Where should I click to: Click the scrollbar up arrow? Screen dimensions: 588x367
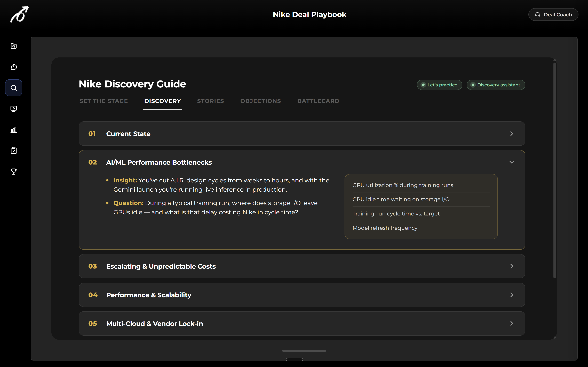point(555,60)
